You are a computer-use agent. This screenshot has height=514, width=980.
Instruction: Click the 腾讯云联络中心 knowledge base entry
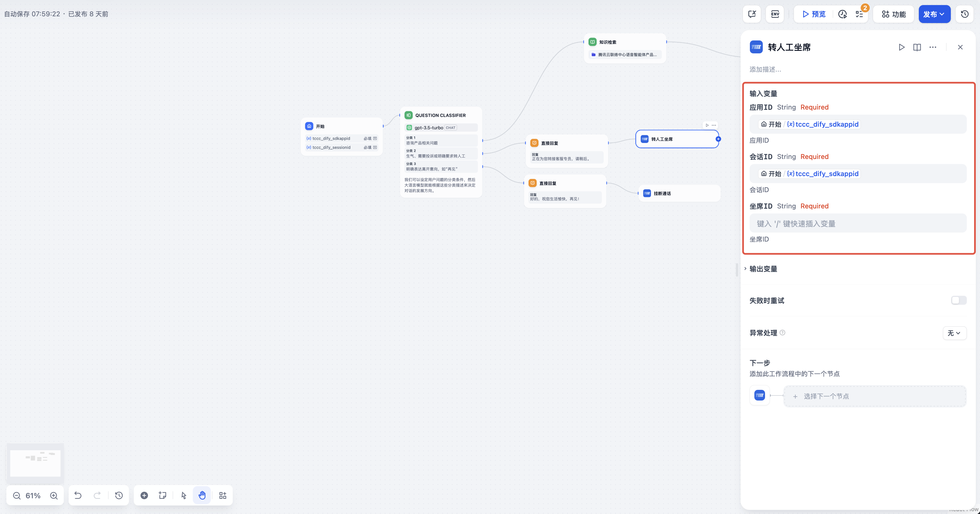[625, 54]
